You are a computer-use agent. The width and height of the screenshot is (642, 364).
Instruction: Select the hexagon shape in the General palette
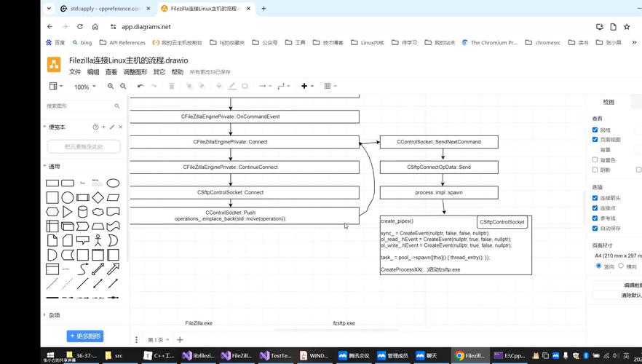(52, 212)
